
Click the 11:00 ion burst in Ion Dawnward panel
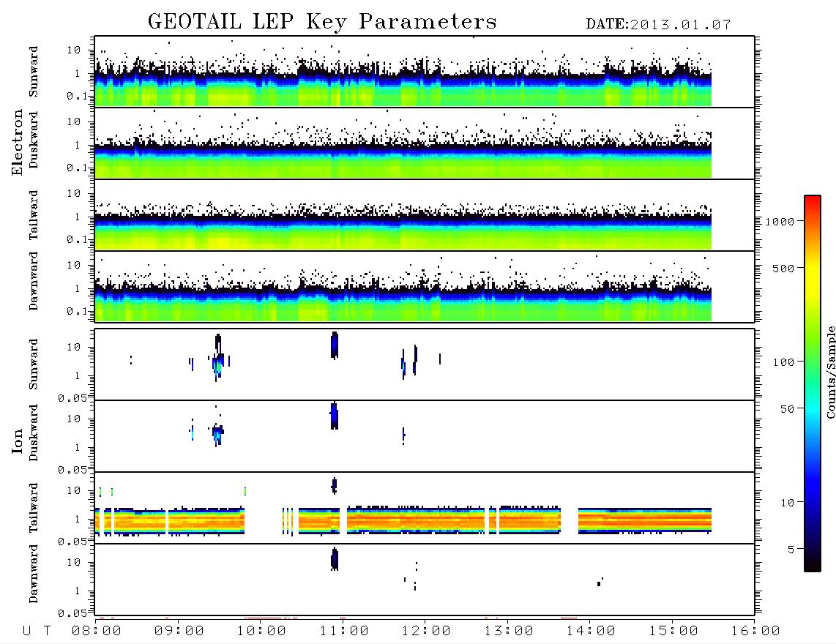[x=335, y=559]
